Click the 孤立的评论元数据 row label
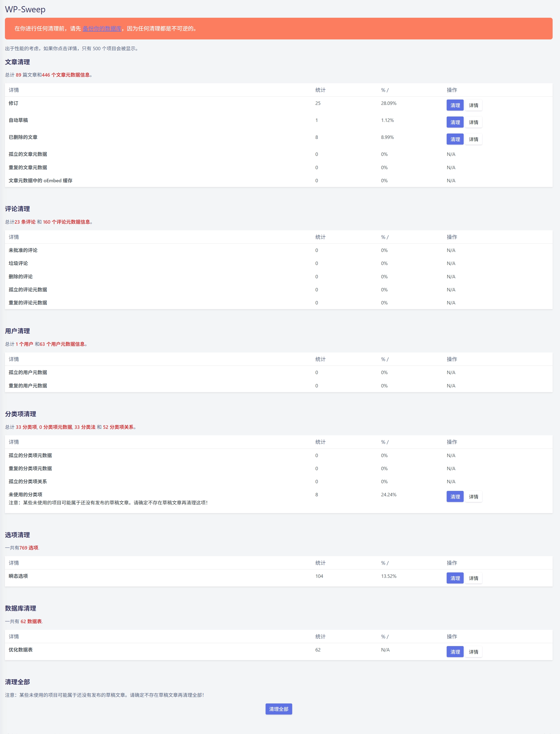Screen dimensions: 560x734 coord(28,289)
